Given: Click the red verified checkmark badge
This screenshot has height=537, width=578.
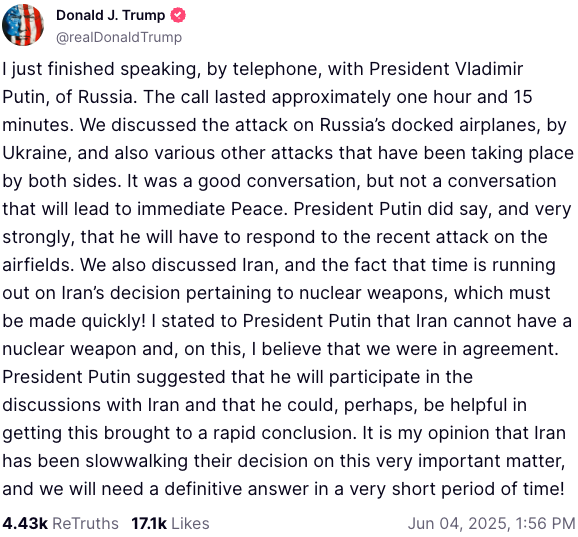Looking at the screenshot, I should click(x=178, y=15).
